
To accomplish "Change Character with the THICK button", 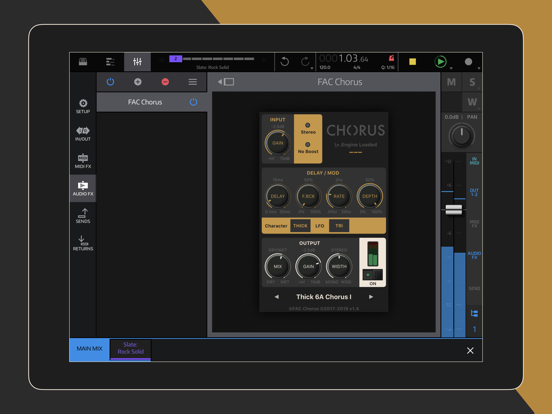I will pyautogui.click(x=300, y=226).
